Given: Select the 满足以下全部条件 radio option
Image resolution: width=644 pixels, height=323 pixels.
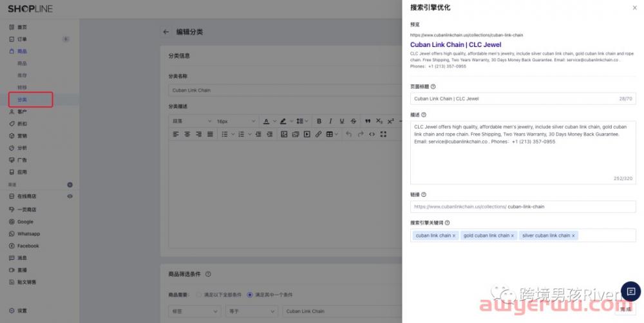Looking at the screenshot, I should (x=198, y=295).
